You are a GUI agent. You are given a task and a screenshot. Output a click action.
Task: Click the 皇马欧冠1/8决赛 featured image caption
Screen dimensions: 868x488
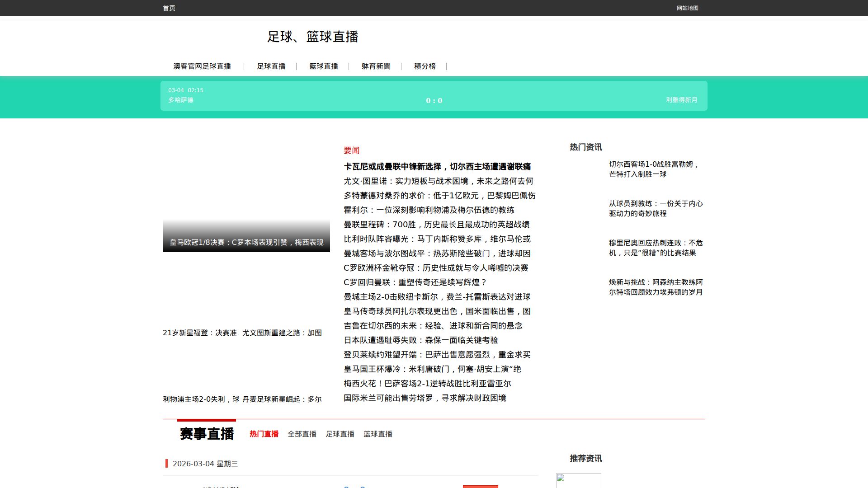point(246,243)
